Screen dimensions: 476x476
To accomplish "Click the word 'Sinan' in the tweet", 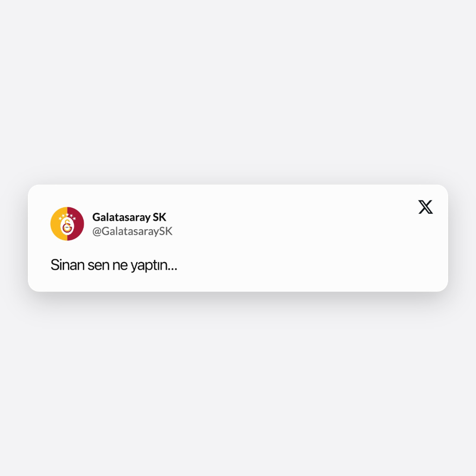I will pos(67,264).
